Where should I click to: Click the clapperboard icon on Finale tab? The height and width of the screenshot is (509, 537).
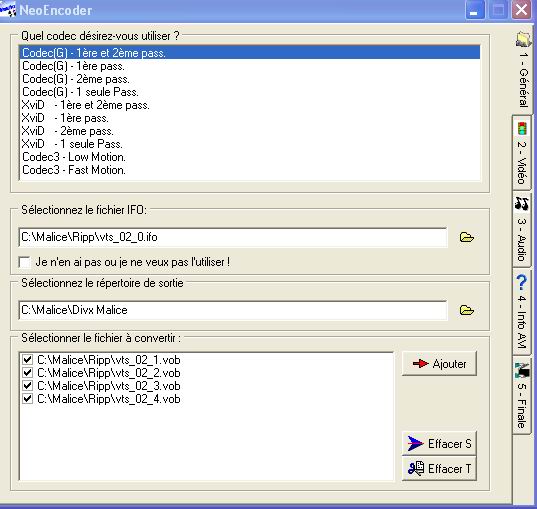(522, 370)
